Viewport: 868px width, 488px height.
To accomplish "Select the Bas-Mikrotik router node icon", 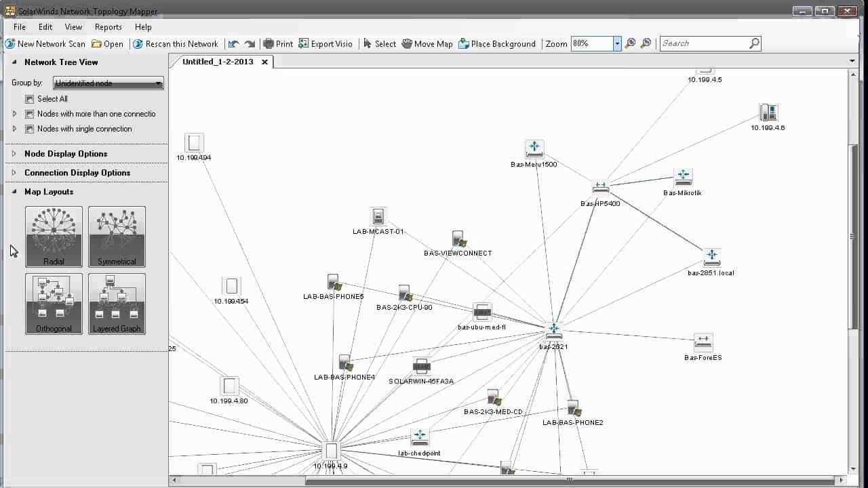I will click(x=683, y=178).
